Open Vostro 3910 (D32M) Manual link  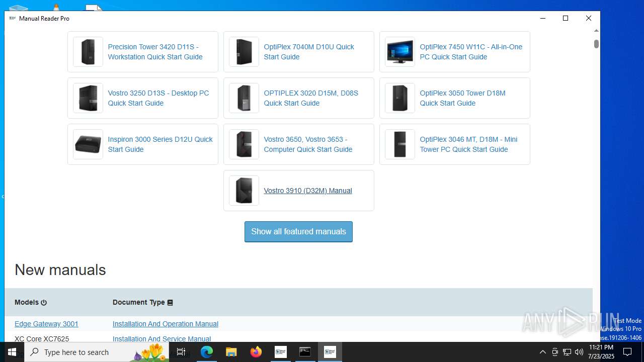click(x=308, y=191)
